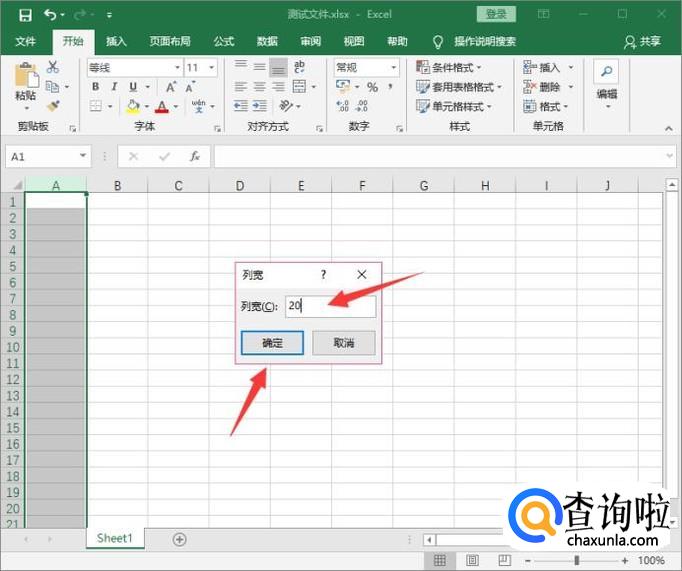Toggle Bold formatting
This screenshot has height=571, width=682.
click(x=95, y=87)
